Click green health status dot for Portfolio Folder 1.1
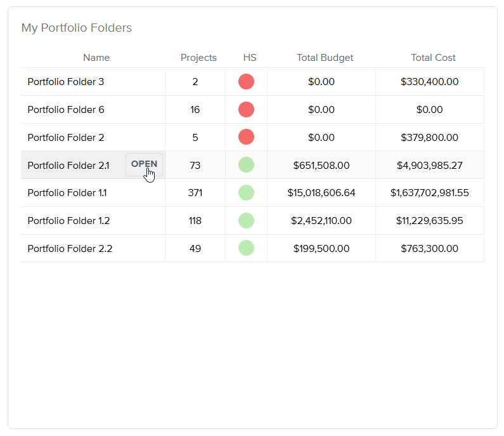 click(x=246, y=193)
